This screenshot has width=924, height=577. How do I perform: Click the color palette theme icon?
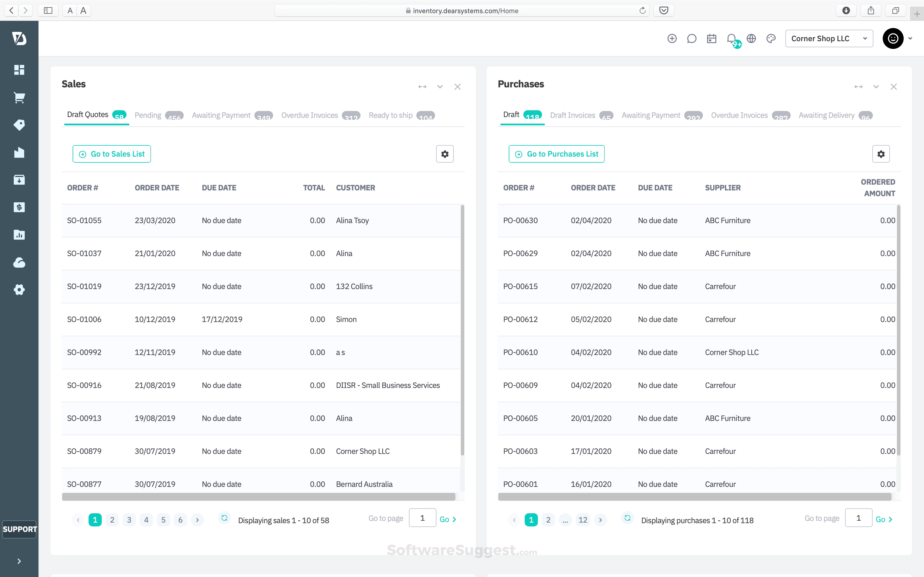click(771, 38)
